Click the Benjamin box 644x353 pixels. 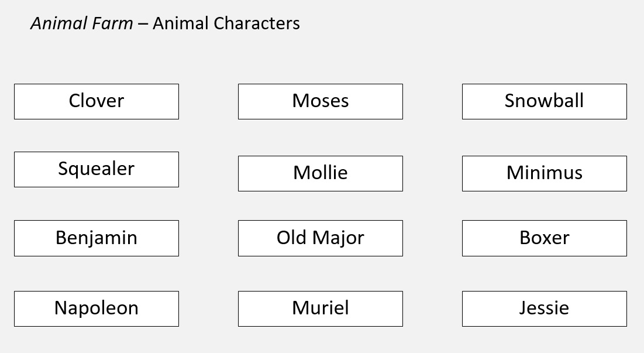coord(97,238)
